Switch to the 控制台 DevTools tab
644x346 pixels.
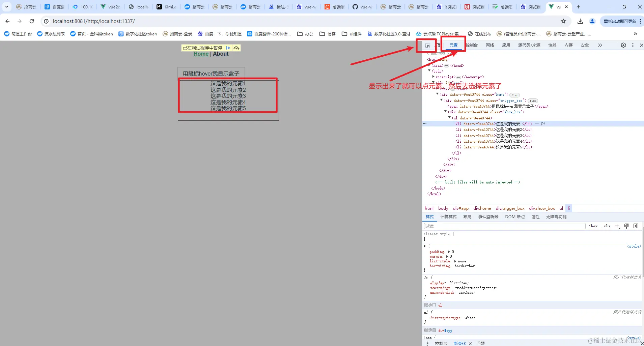coord(472,45)
